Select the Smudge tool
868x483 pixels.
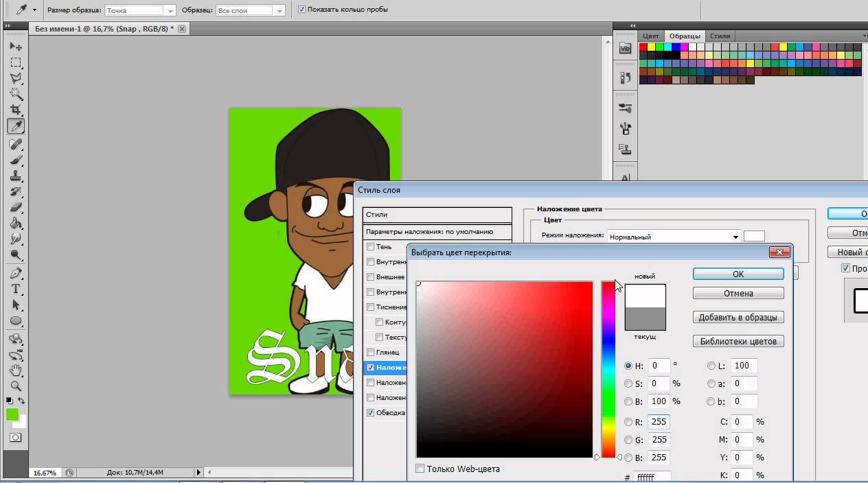coord(16,239)
